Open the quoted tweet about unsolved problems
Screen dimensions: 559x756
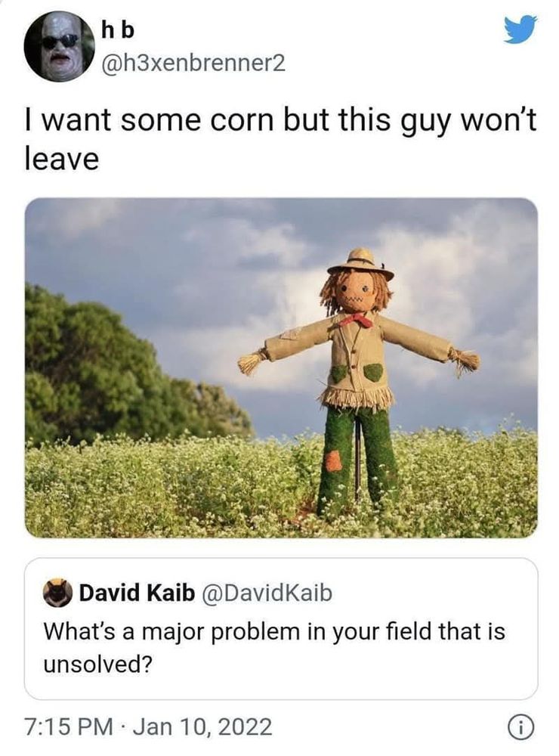point(281,629)
